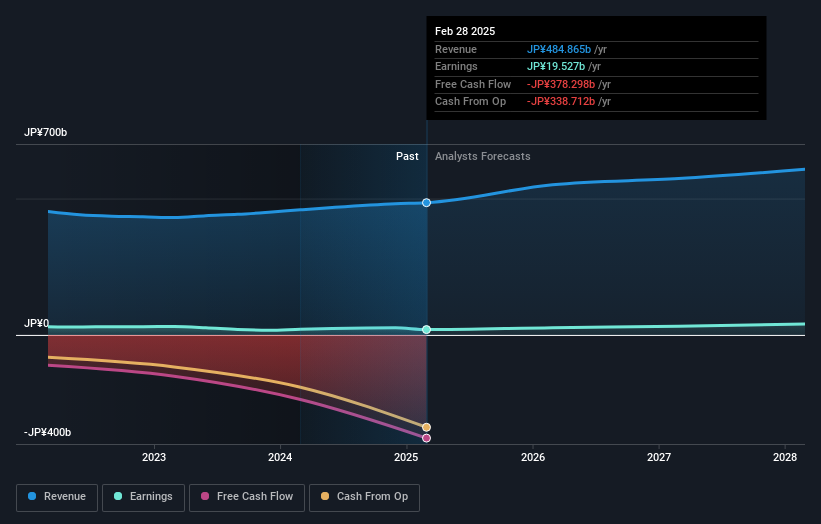This screenshot has width=821, height=524.
Task: Toggle the Revenue legend series
Action: tap(57, 497)
